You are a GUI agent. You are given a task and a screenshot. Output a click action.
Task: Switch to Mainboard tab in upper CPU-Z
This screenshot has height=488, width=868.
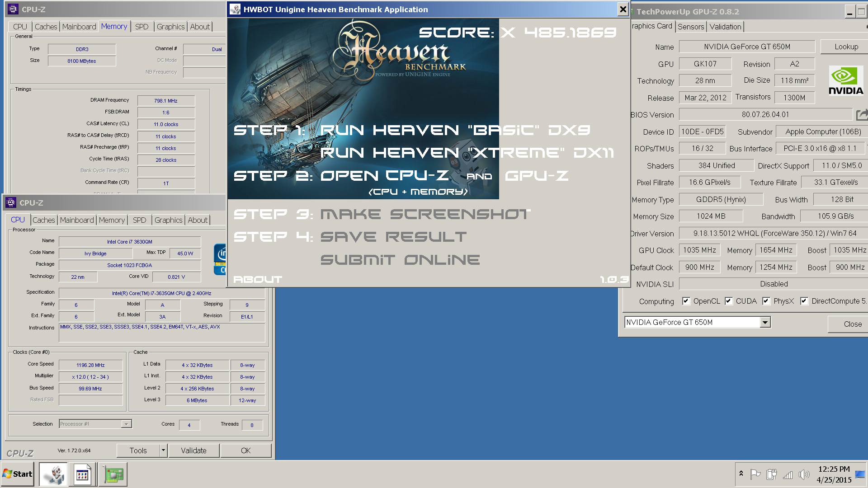coord(79,27)
